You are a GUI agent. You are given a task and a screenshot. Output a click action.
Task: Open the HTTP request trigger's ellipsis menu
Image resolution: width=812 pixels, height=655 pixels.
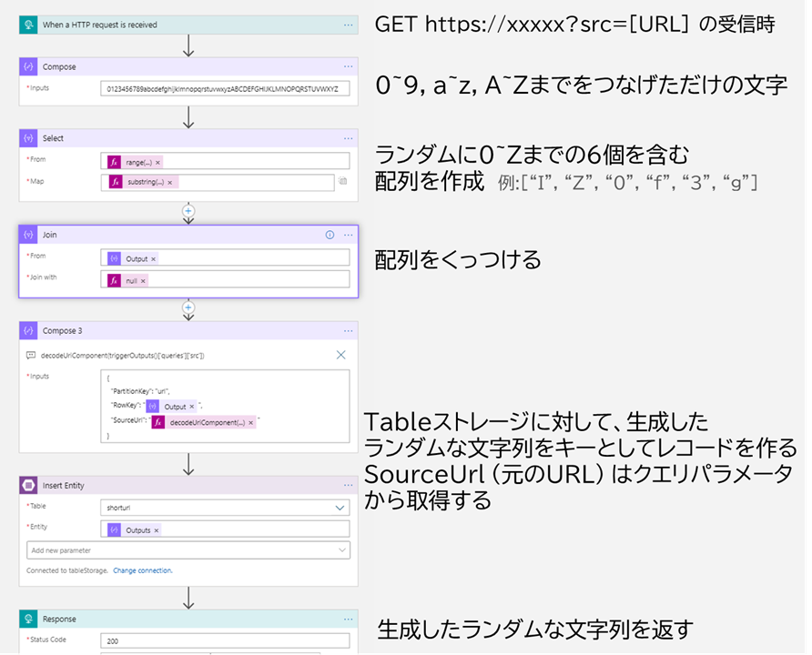click(x=348, y=25)
